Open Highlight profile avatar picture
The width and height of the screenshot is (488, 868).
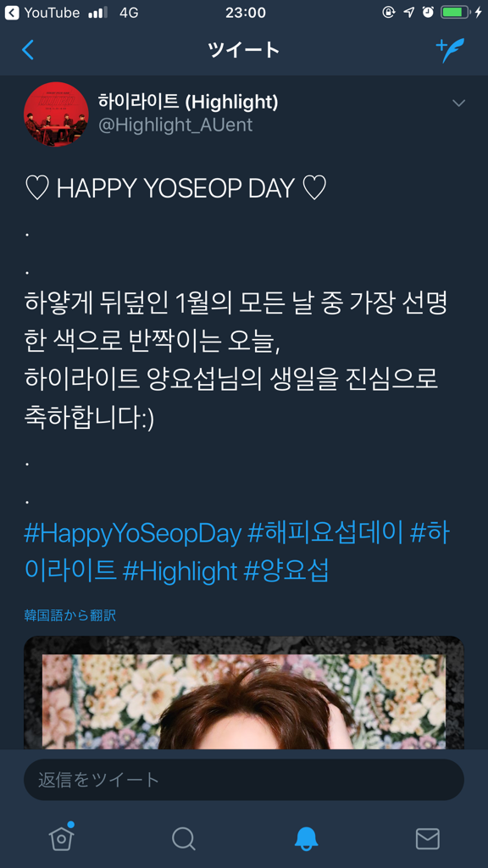[x=56, y=114]
